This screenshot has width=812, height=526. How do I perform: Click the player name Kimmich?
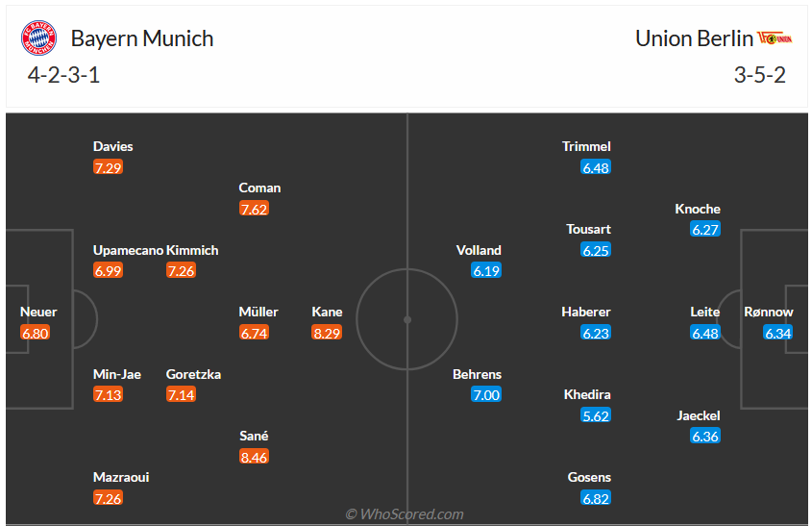pos(192,250)
